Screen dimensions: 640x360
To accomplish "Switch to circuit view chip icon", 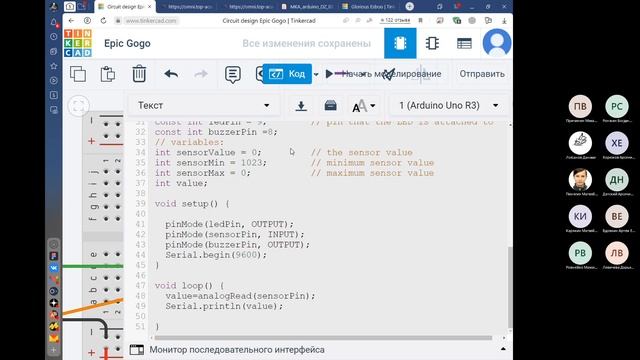I will click(400, 43).
